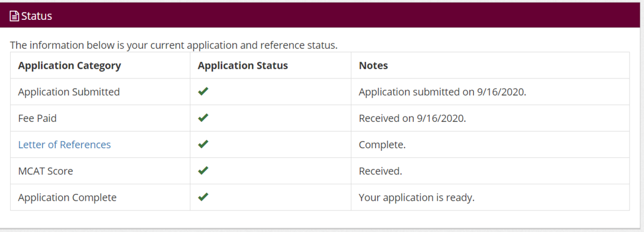The width and height of the screenshot is (644, 232).
Task: Click note 'Application submitted on 9/16/2020.'
Action: click(443, 92)
